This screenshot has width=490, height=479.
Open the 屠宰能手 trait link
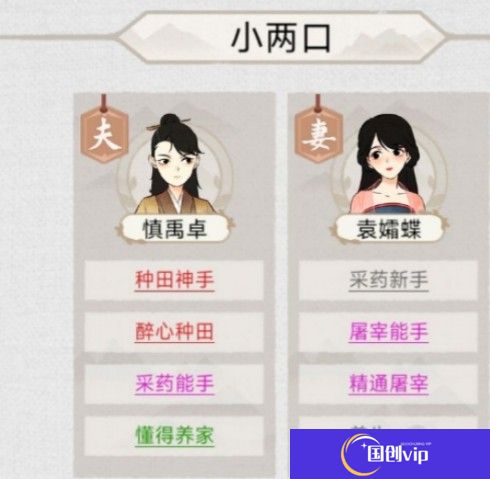(x=388, y=332)
